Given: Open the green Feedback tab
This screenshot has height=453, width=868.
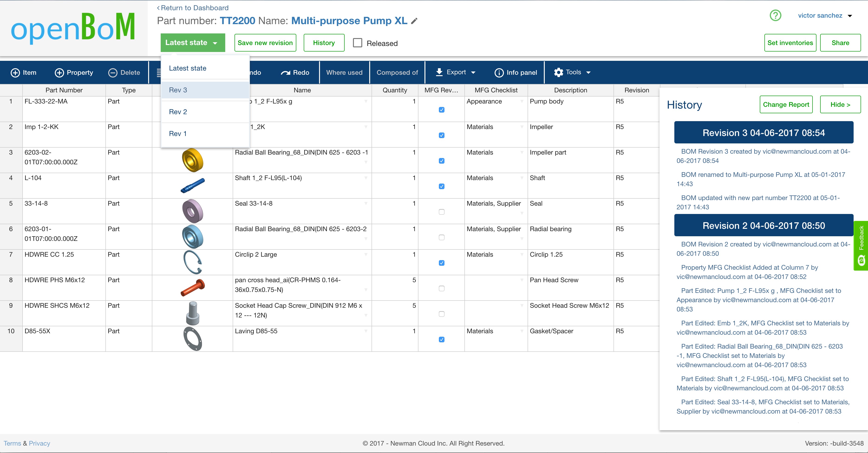Looking at the screenshot, I should coord(861,245).
